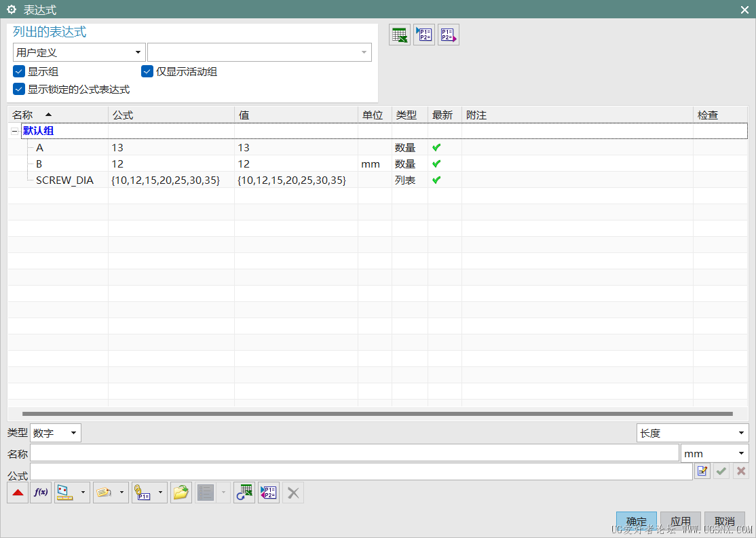This screenshot has width=756, height=538.
Task: Click the green checkmark in SCREW_DIA row
Action: pos(436,180)
